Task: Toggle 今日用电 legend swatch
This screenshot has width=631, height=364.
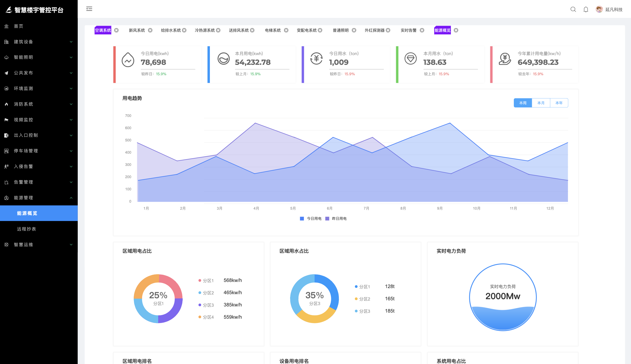Action: pyautogui.click(x=302, y=218)
